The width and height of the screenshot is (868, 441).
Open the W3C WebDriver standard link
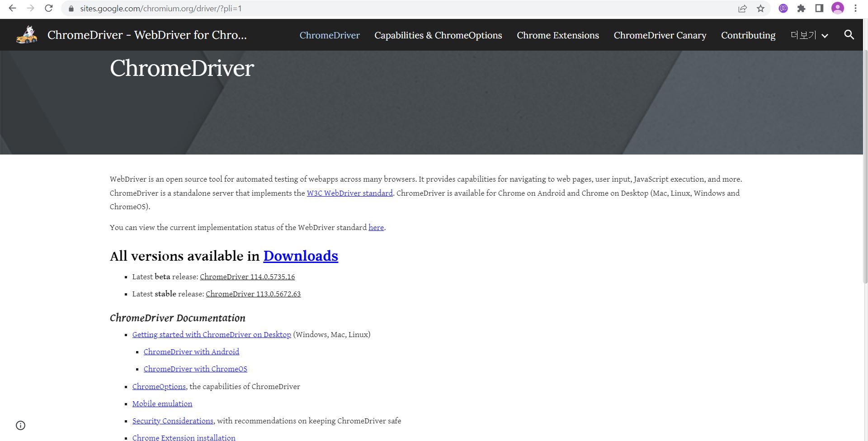[x=349, y=193]
